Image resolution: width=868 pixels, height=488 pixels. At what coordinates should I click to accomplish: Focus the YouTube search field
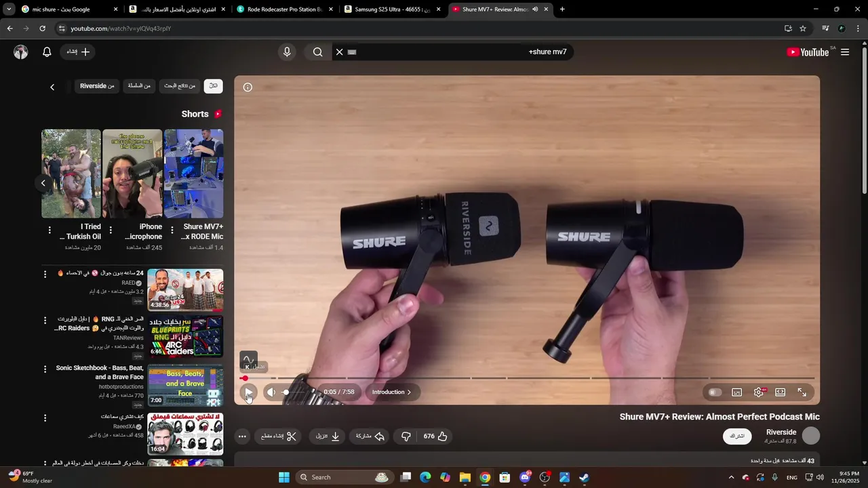click(x=454, y=52)
